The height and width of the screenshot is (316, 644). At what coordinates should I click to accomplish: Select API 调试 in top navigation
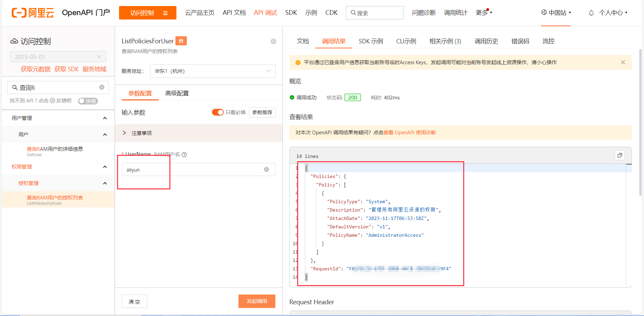coord(265,13)
